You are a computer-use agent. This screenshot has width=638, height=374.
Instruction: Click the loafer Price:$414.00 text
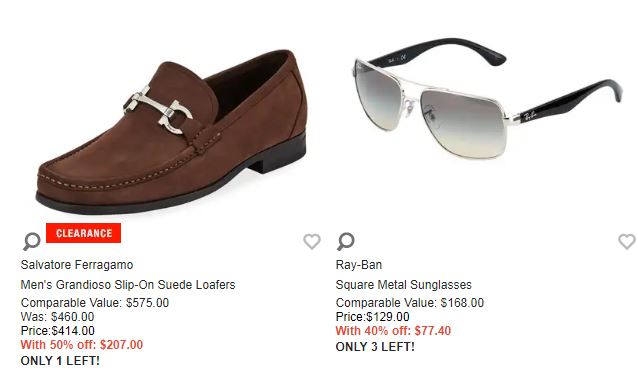coord(57,331)
